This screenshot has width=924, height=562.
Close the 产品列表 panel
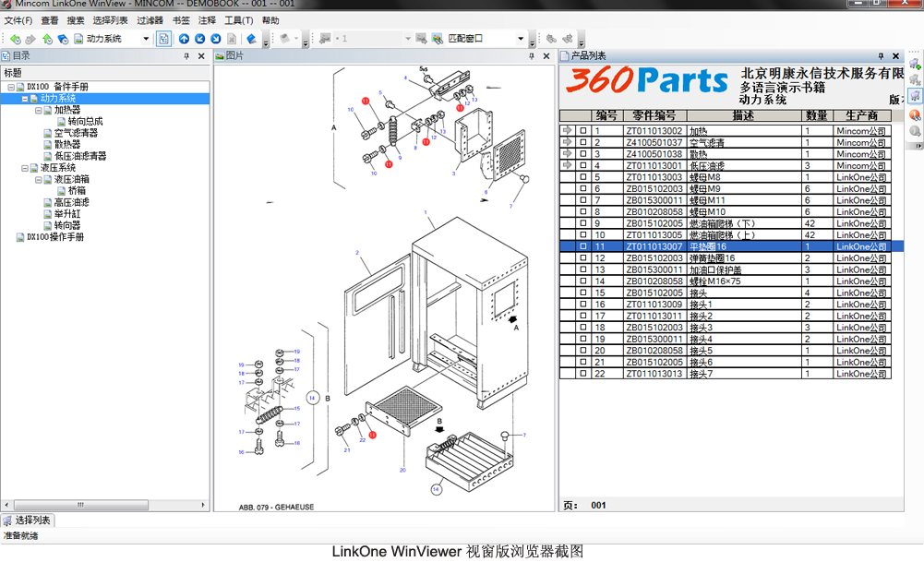(895, 56)
